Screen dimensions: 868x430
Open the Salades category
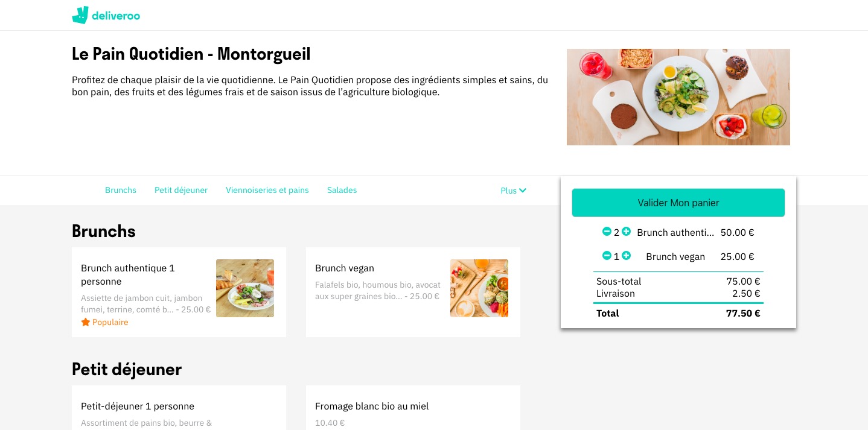(342, 190)
